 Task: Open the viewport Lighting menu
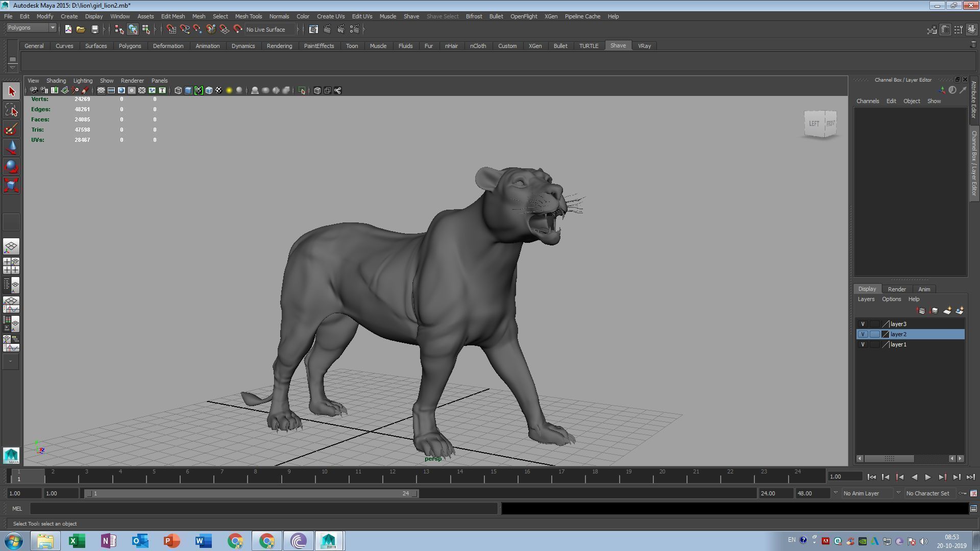coord(83,81)
